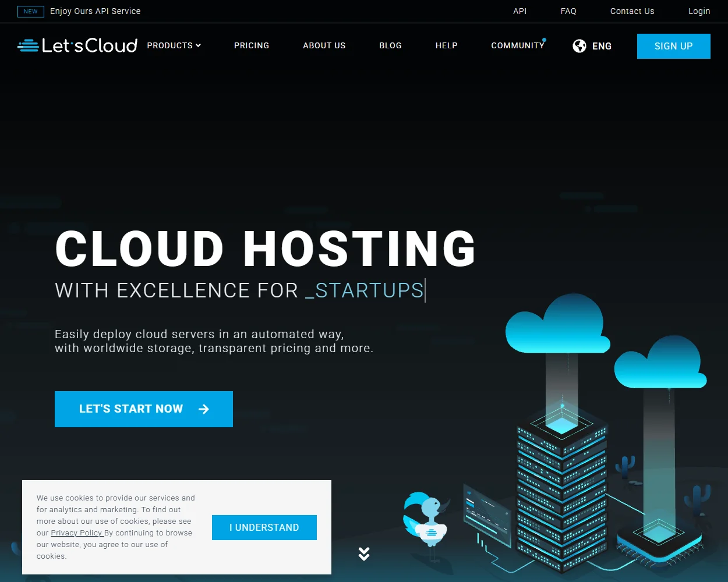Select the globe language icon
Viewport: 728px width, 582px height.
(579, 46)
